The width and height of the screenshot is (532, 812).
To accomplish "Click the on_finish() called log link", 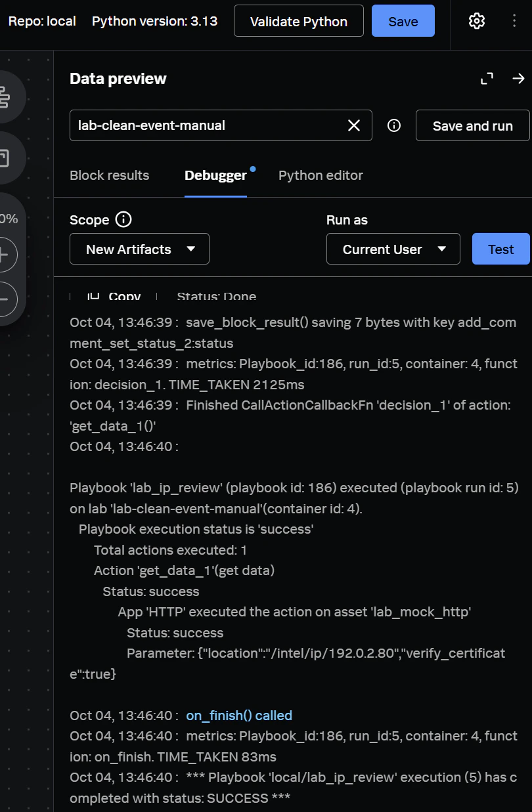I will point(239,716).
